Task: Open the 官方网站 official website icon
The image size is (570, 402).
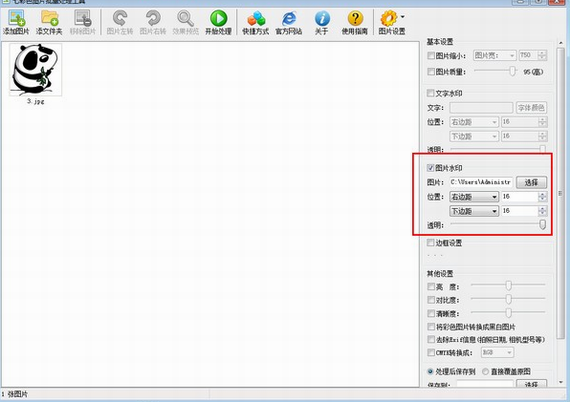Action: point(289,19)
